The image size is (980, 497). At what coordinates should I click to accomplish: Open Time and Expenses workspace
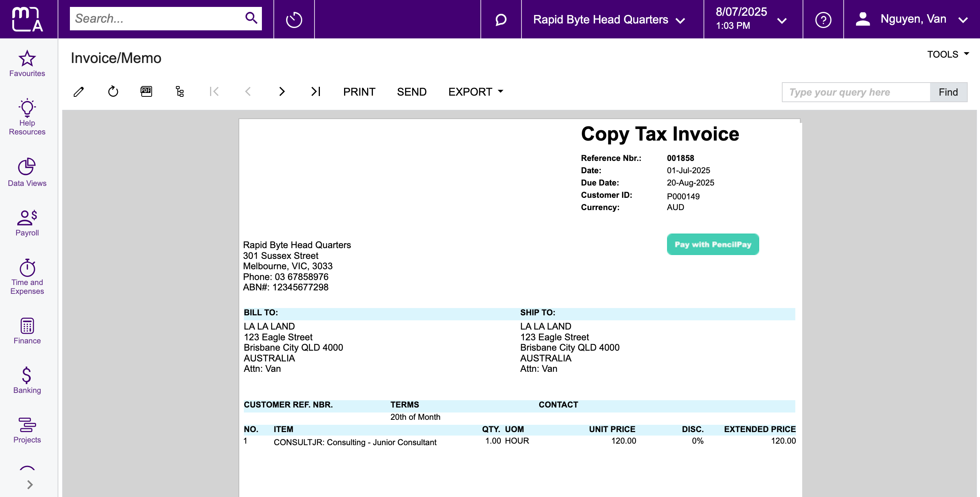click(x=27, y=277)
